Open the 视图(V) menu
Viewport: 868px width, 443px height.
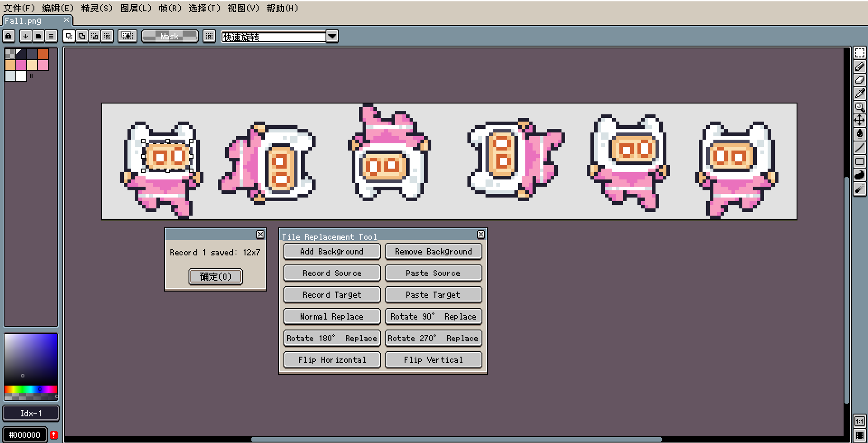tap(243, 8)
